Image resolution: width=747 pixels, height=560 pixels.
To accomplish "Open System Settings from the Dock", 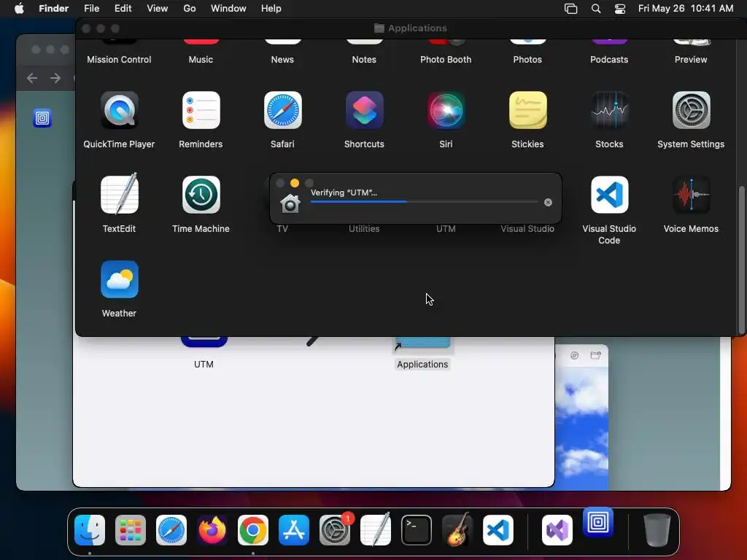I will tap(335, 530).
